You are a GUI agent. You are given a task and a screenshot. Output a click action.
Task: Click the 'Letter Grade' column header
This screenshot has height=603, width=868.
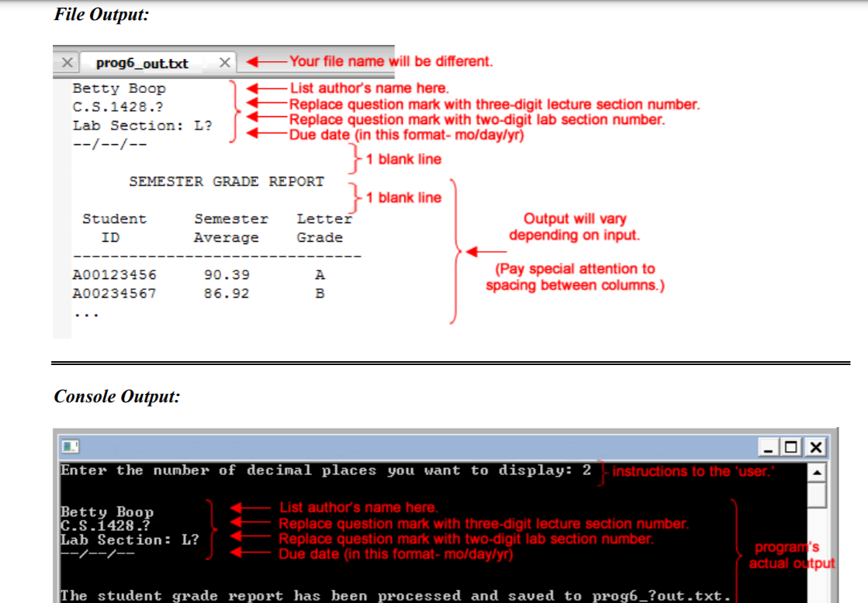pos(323,228)
